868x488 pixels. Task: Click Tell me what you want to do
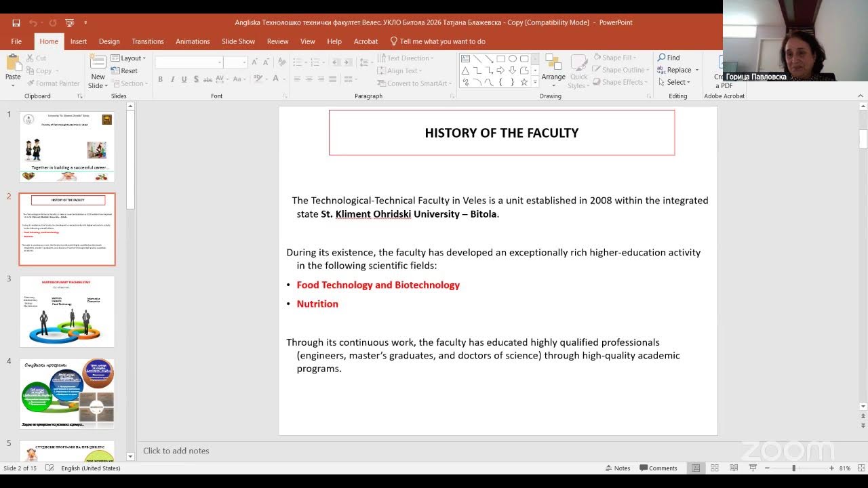pyautogui.click(x=437, y=41)
